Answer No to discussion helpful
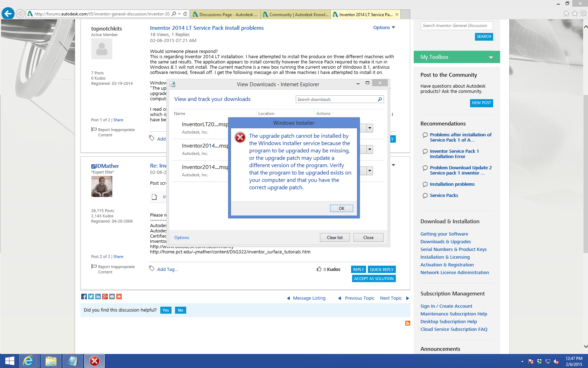 (x=181, y=310)
